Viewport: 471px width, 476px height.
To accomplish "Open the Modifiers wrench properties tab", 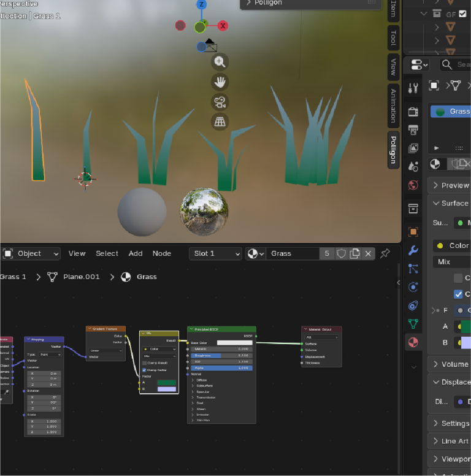I will 413,250.
